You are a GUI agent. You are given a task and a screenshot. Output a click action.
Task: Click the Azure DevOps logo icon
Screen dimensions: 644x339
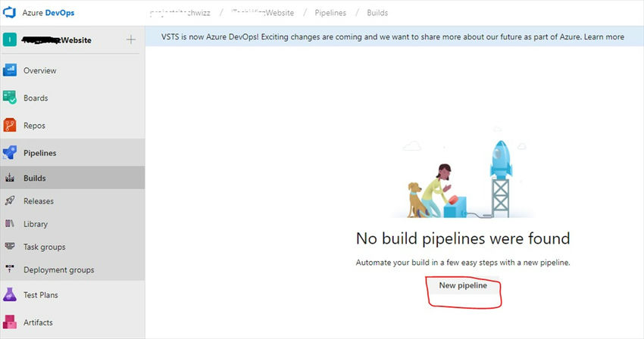(9, 12)
